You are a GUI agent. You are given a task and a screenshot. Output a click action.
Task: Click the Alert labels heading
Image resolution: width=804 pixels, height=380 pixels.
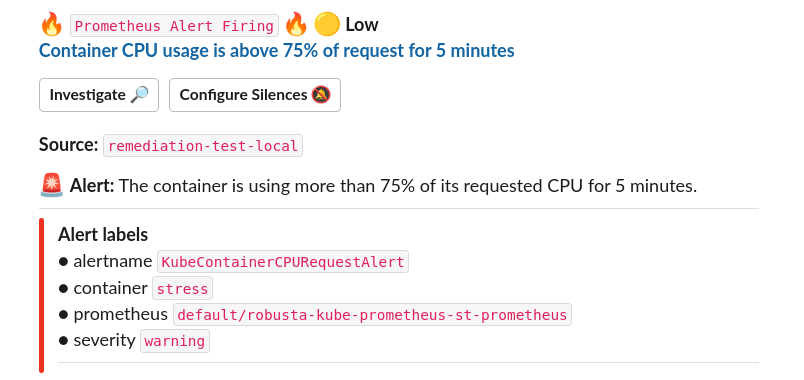(x=103, y=234)
